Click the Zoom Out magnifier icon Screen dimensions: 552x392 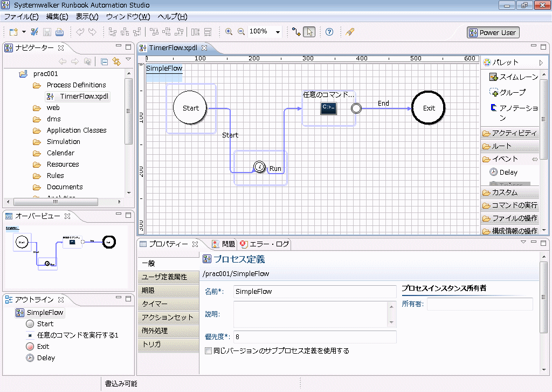click(241, 32)
